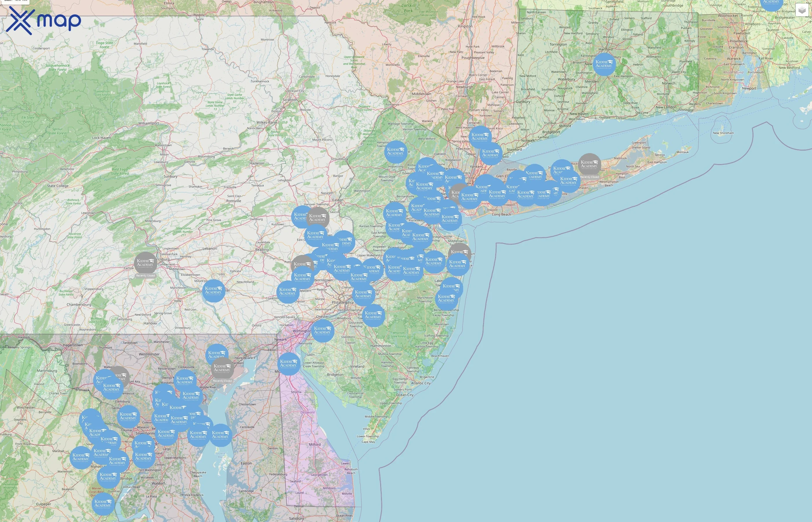Select Kiddie Academy marker near Manassas

tap(118, 461)
